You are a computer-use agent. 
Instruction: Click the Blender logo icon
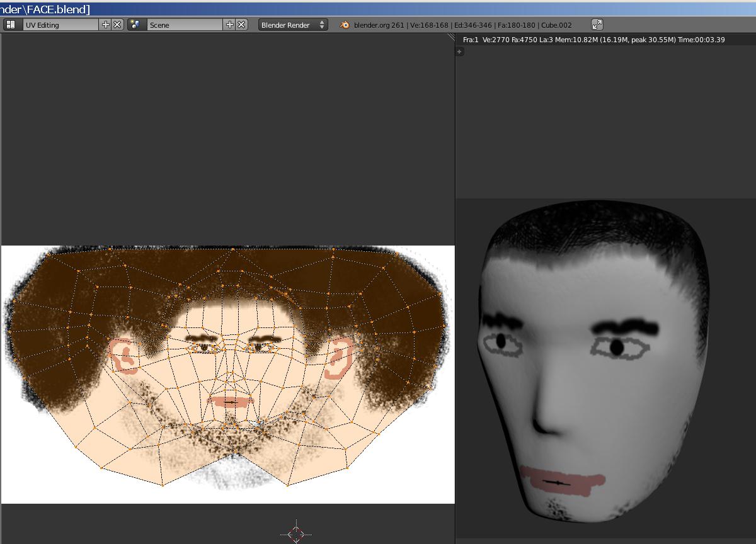click(x=345, y=25)
